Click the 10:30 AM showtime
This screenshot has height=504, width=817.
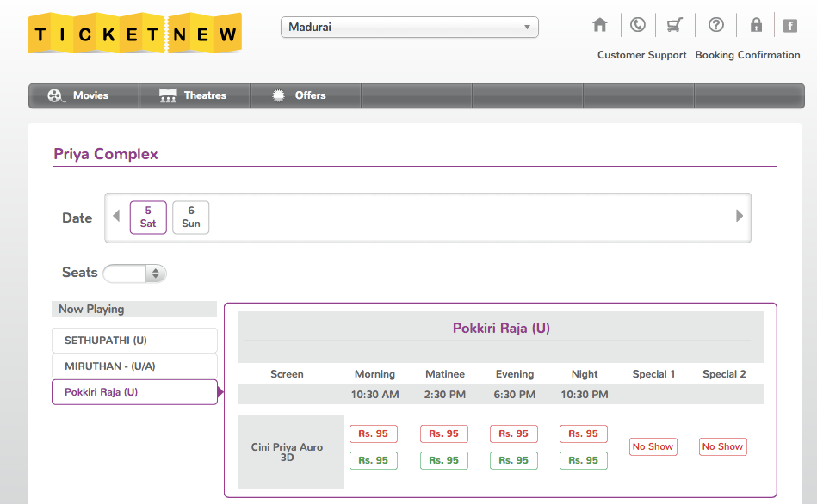point(375,395)
